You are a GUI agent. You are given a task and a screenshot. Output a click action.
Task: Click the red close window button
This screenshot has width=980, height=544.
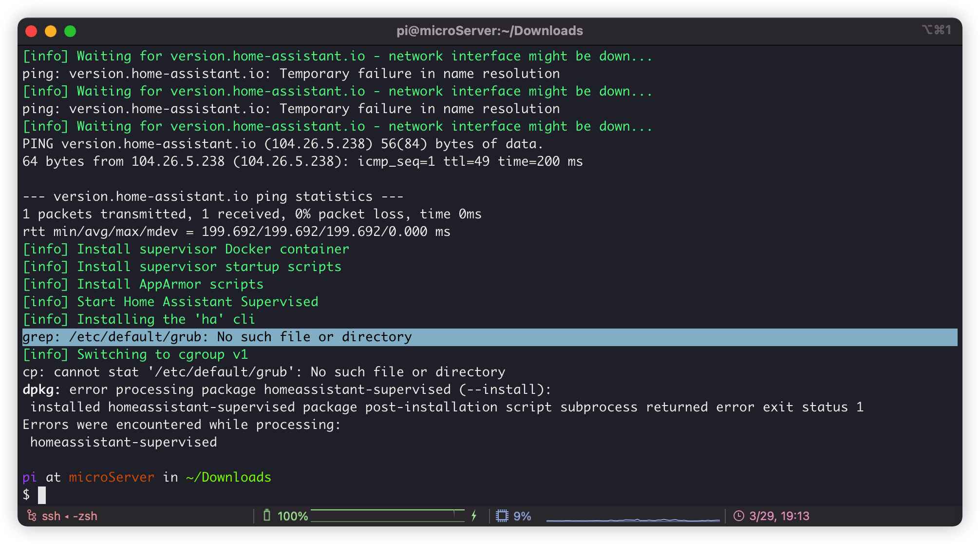[31, 31]
